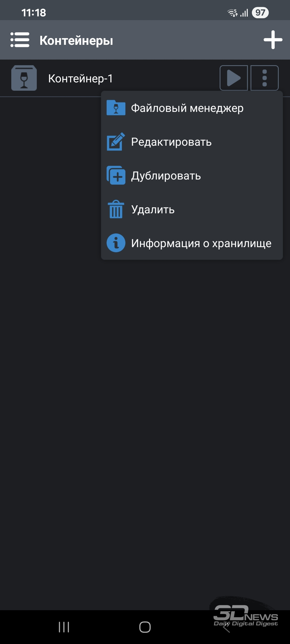
Task: Click the blue info circle icon
Action: [x=116, y=243]
